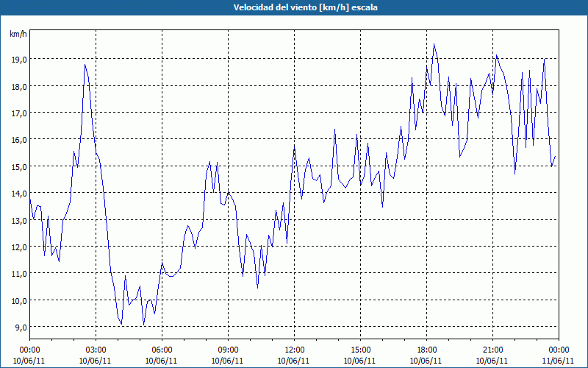Click the '9,0' y-axis value
Image resolution: width=588 pixels, height=368 pixels.
pos(21,328)
